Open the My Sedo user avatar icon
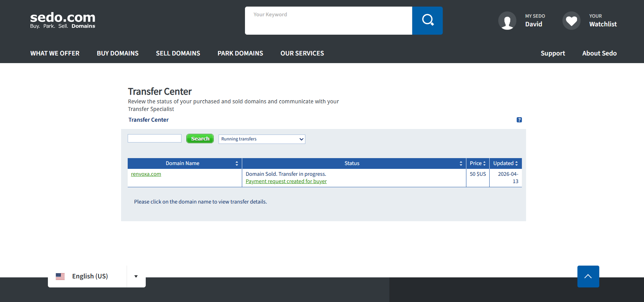 pos(507,21)
